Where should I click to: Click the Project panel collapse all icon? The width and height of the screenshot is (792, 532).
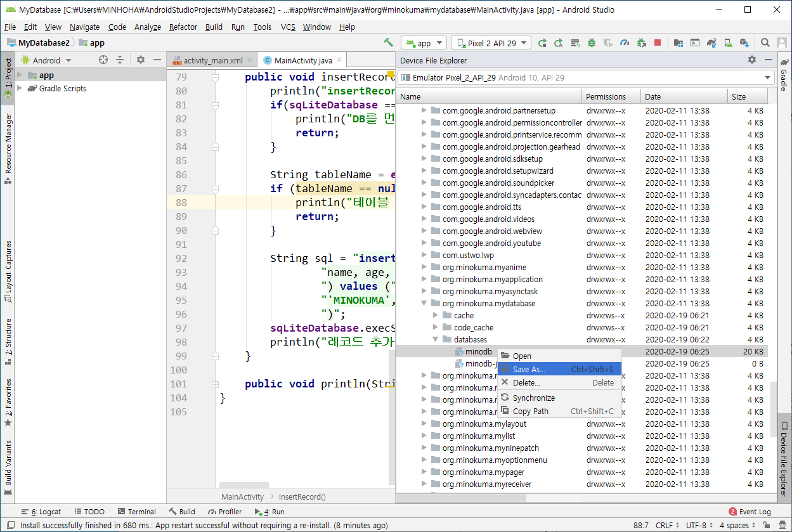pos(120,60)
